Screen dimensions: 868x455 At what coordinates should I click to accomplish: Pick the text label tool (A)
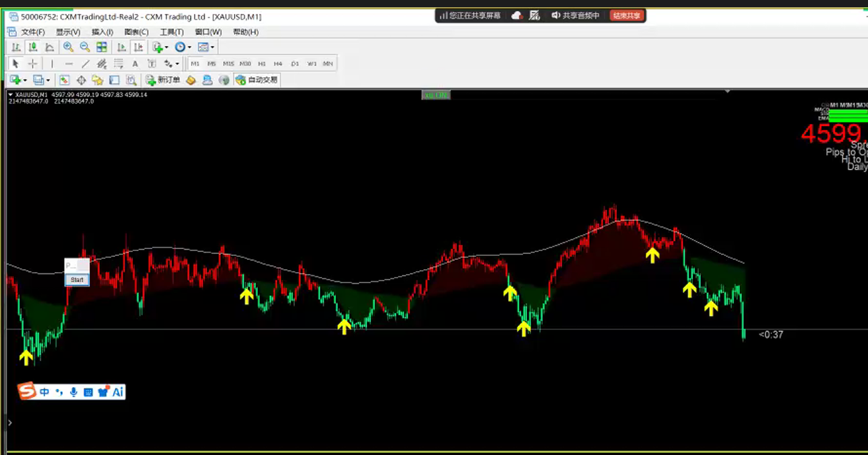135,64
